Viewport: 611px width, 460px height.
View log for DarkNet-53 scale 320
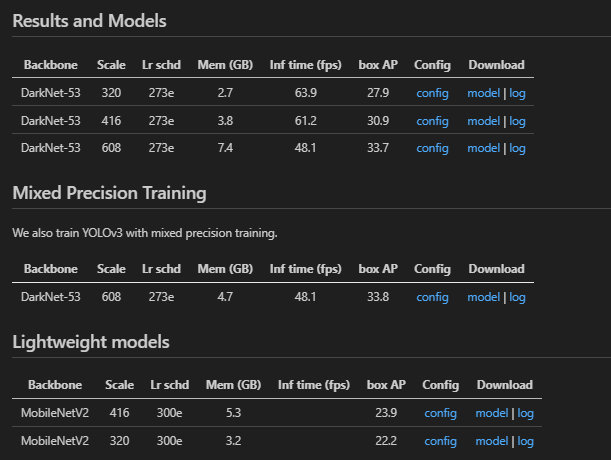(517, 93)
